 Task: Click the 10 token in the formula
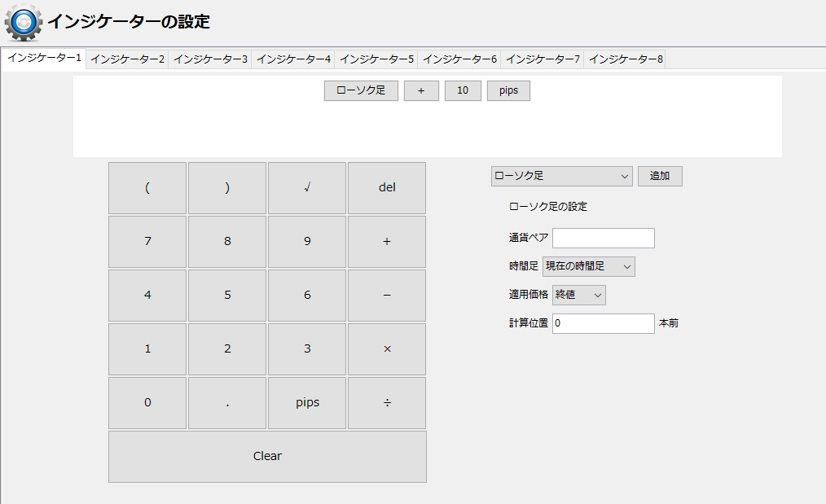[x=463, y=90]
